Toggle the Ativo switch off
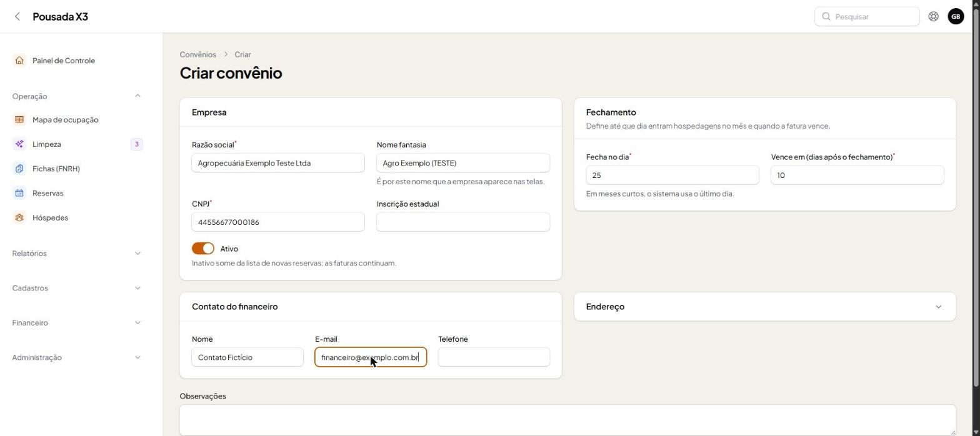This screenshot has width=980, height=436. pyautogui.click(x=203, y=249)
